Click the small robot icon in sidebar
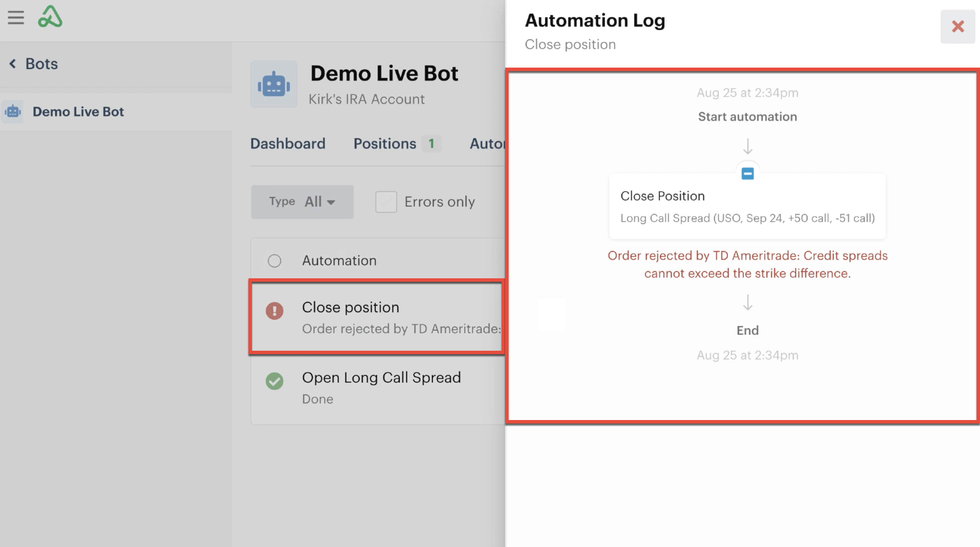This screenshot has height=547, width=980. pos(13,112)
